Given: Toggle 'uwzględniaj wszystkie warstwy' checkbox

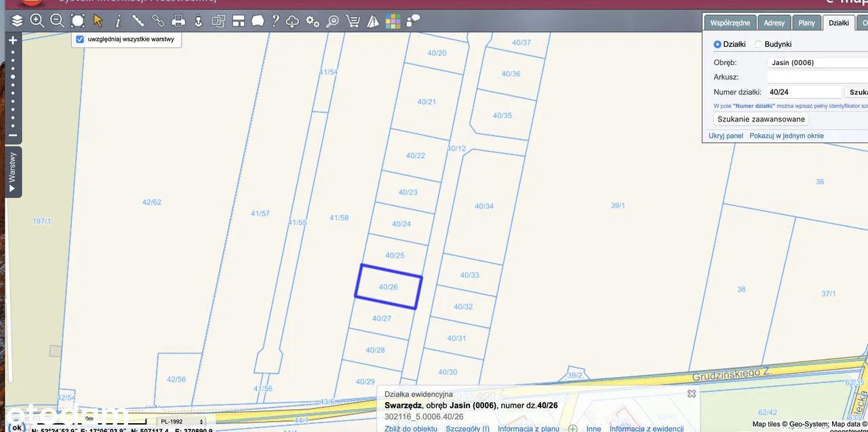Looking at the screenshot, I should pyautogui.click(x=80, y=39).
